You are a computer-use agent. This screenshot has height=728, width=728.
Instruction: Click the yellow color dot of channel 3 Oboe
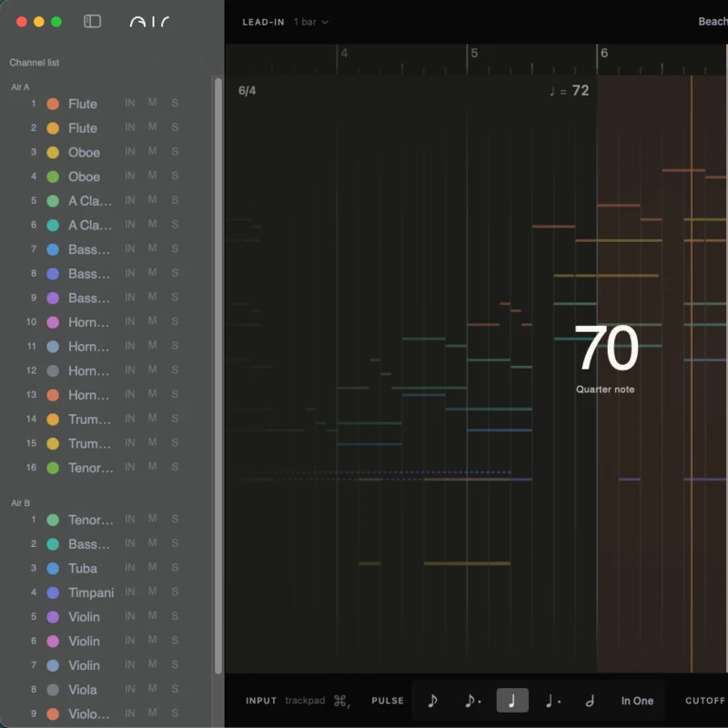[53, 152]
